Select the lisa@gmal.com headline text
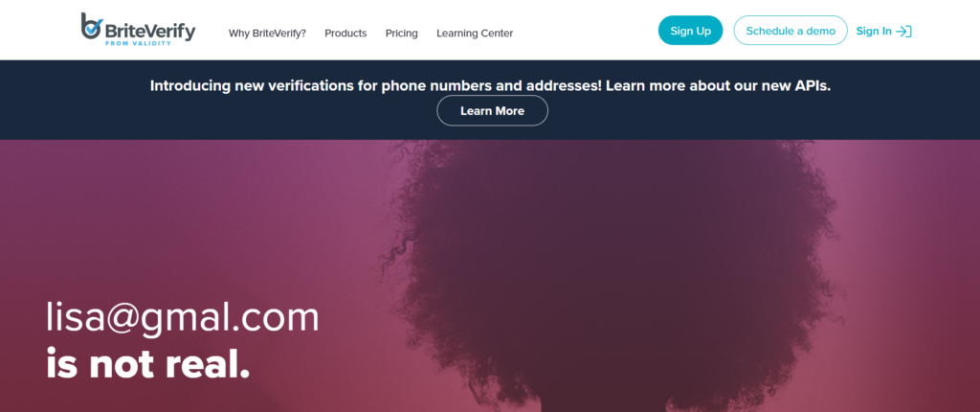This screenshot has height=412, width=980. pos(183,318)
